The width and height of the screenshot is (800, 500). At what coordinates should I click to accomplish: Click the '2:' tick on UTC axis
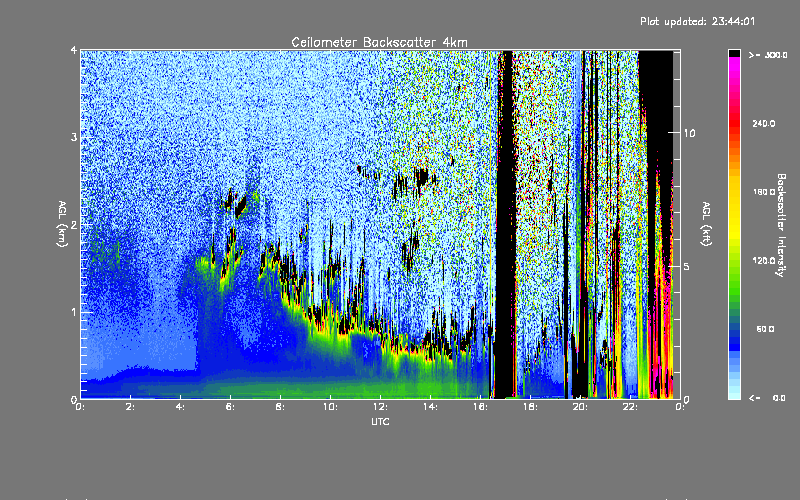click(x=131, y=407)
